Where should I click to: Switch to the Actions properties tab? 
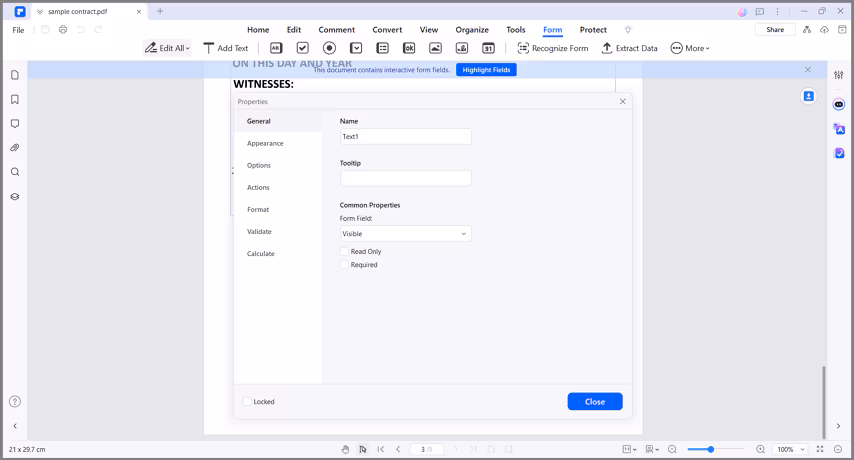point(258,187)
